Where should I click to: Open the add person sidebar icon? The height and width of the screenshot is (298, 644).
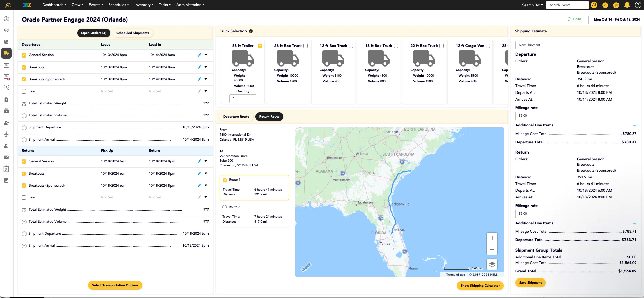pos(6,123)
